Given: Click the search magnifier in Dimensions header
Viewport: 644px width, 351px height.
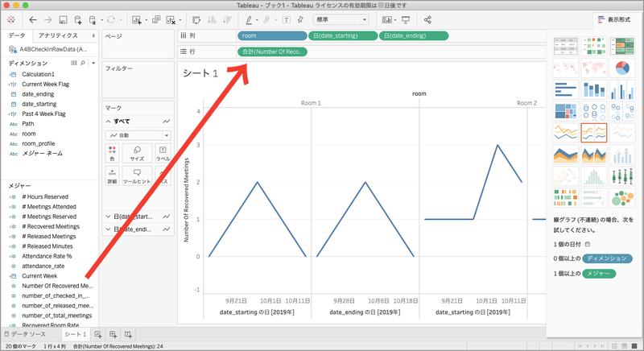Looking at the screenshot, I should tap(83, 63).
